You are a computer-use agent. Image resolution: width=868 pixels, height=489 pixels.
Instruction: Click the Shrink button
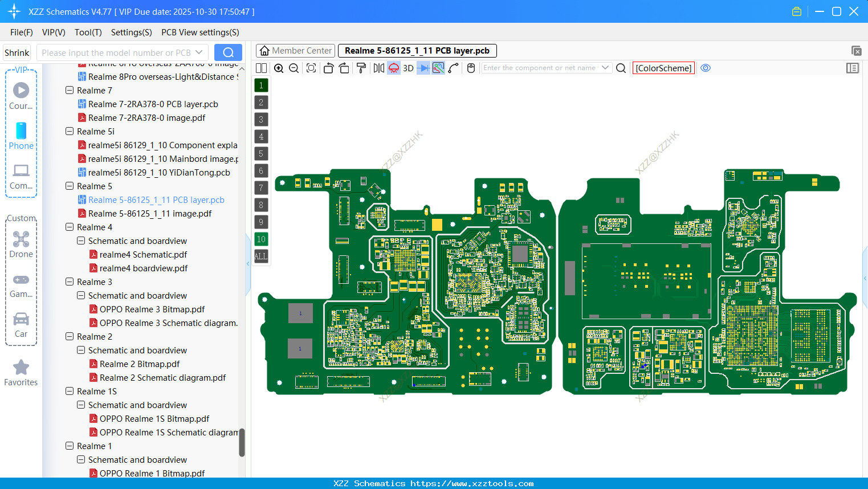[x=17, y=52]
